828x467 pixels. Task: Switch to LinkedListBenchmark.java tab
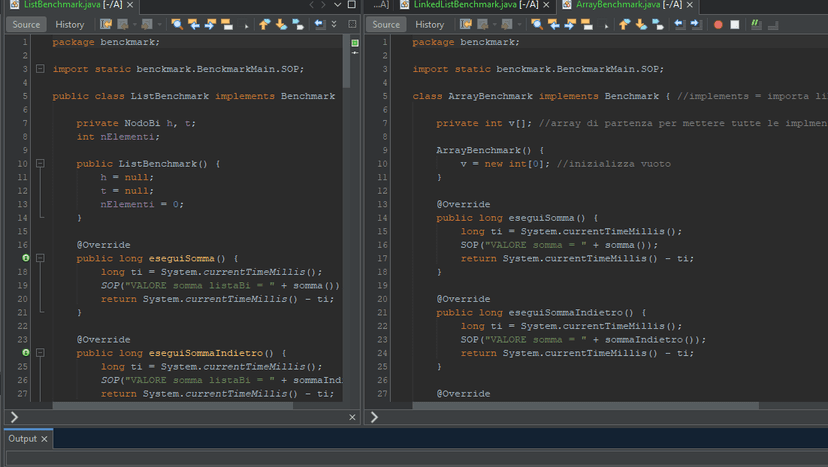475,5
